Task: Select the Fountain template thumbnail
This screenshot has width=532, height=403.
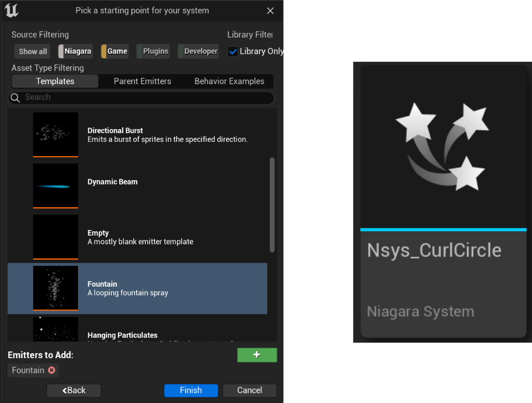Action: pos(56,288)
